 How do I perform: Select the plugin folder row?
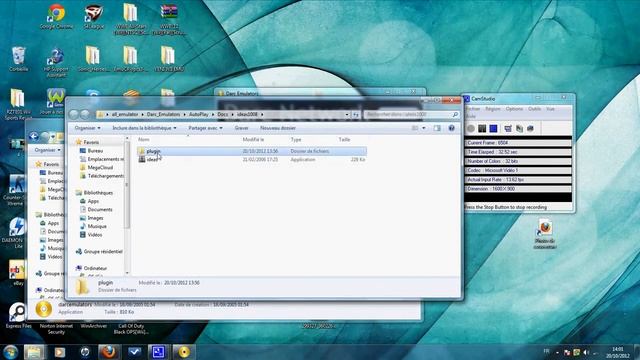tap(251, 151)
